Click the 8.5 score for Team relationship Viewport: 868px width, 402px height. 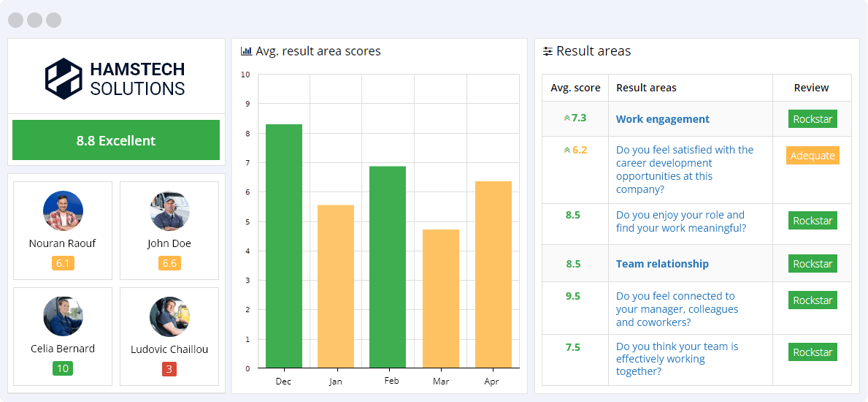[573, 264]
